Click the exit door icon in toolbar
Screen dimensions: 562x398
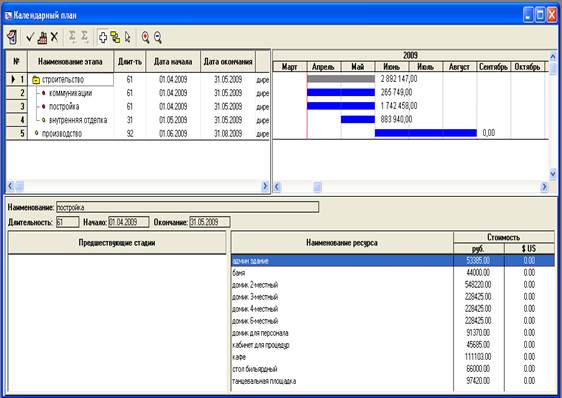point(12,37)
